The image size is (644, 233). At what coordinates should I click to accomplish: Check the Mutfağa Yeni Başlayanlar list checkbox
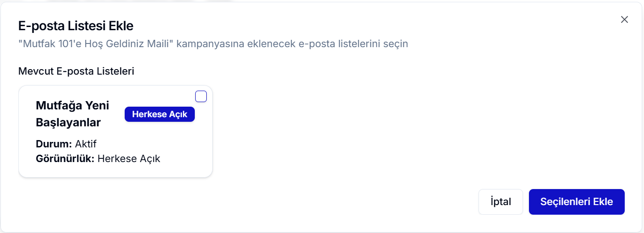(201, 96)
